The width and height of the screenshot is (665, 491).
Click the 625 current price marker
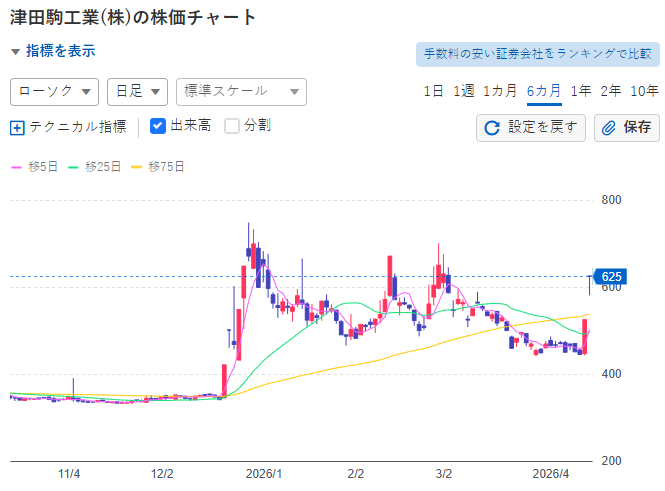click(610, 276)
